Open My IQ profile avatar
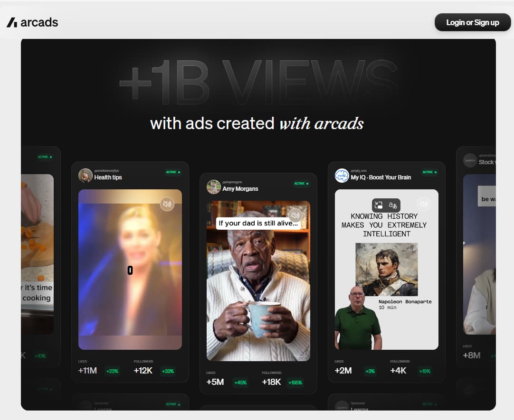 342,176
